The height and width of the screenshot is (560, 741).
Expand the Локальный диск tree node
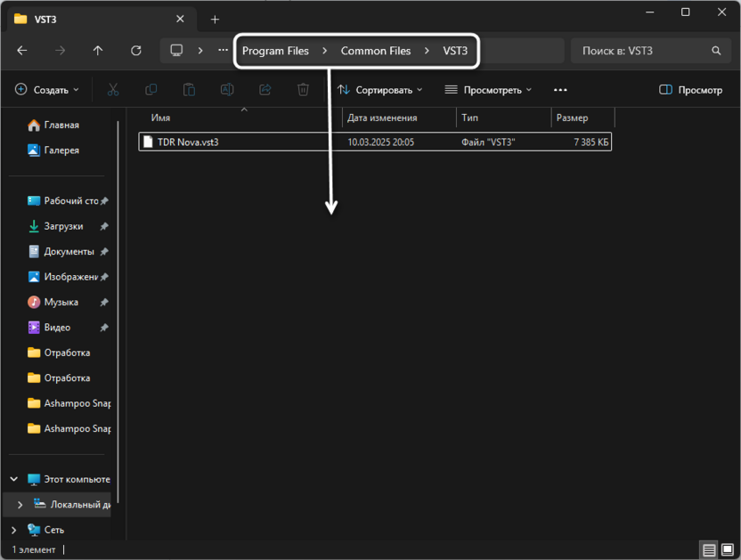pos(20,505)
